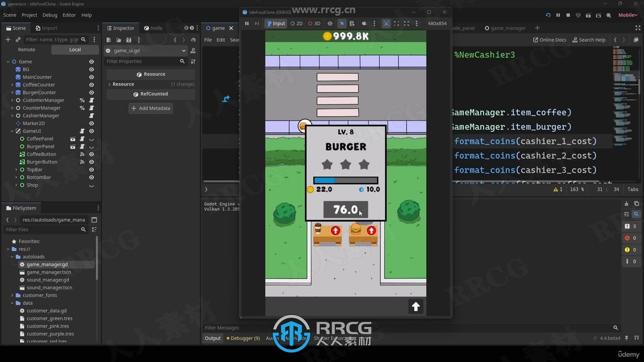Toggle visibility of CoffeeButton node
This screenshot has width=644, height=362.
coord(92,154)
